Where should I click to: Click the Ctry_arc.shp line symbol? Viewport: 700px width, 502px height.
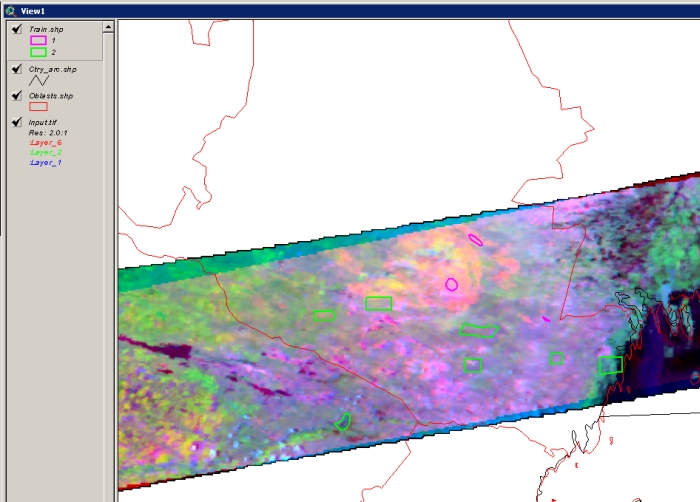point(39,81)
